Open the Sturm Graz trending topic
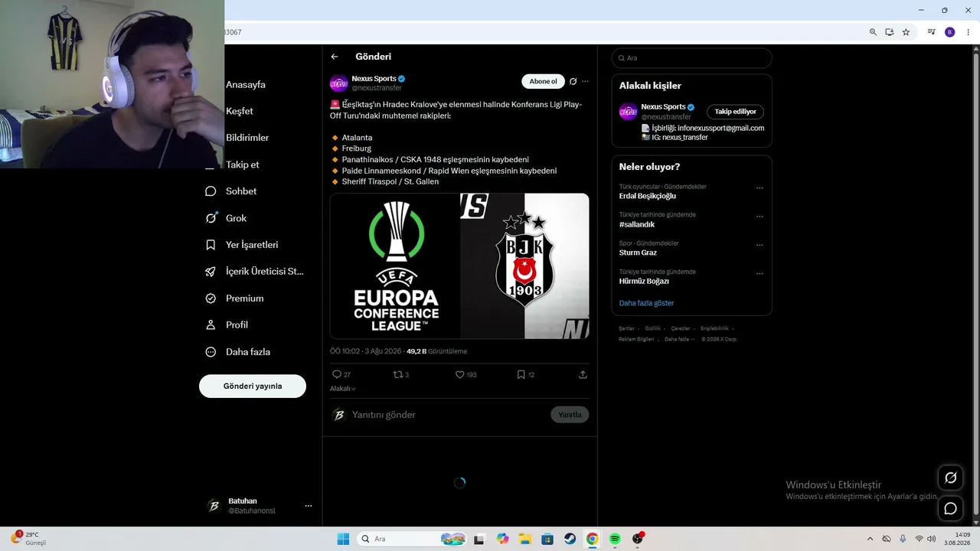 tap(638, 253)
